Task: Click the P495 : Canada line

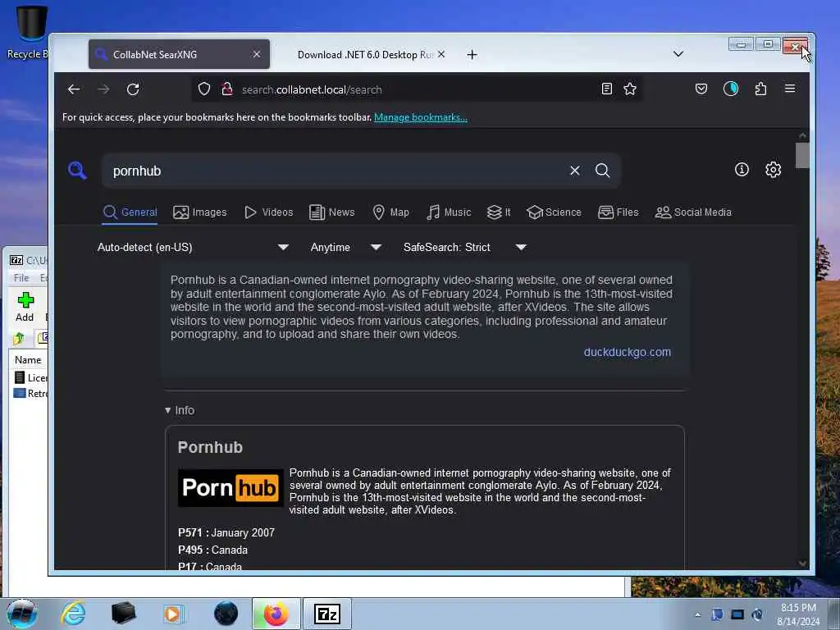Action: [212, 550]
